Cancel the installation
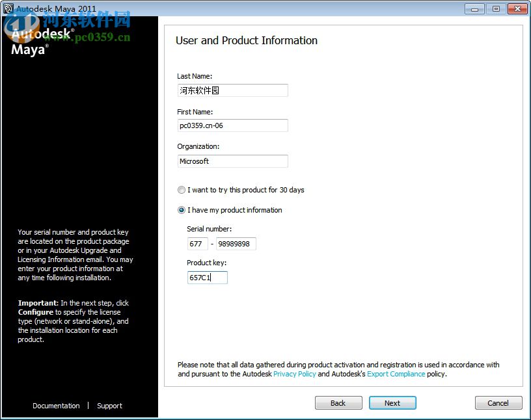Image resolution: width=531 pixels, height=420 pixels. (x=498, y=402)
